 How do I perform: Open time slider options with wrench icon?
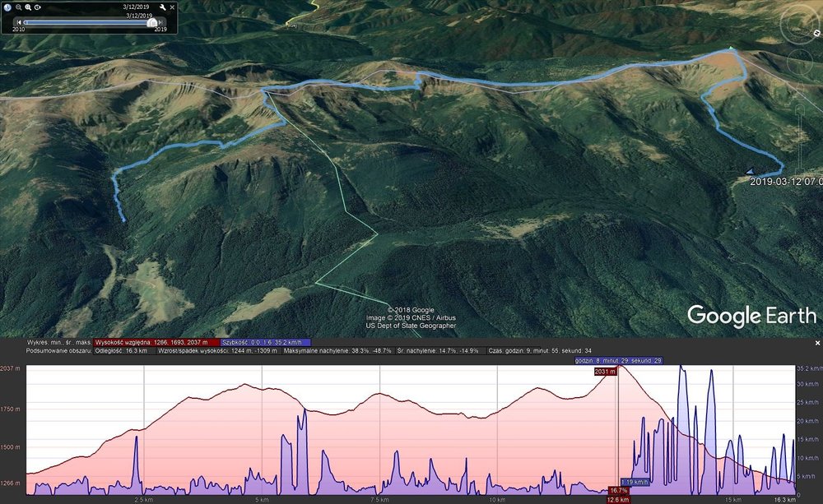(x=163, y=7)
